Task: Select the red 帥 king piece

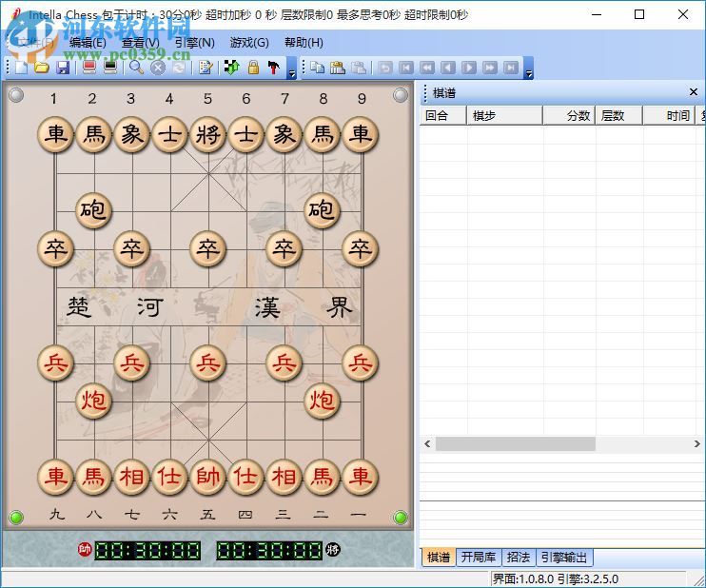Action: pos(208,477)
